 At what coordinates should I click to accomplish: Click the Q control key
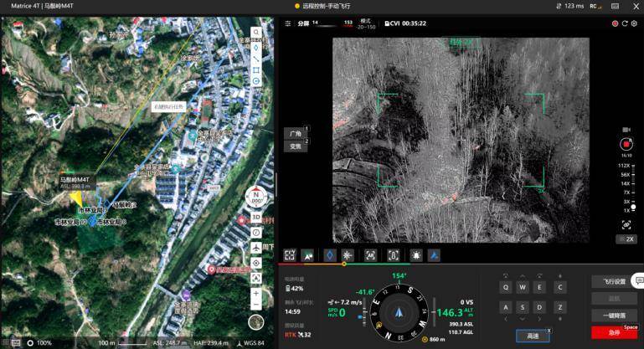point(506,287)
